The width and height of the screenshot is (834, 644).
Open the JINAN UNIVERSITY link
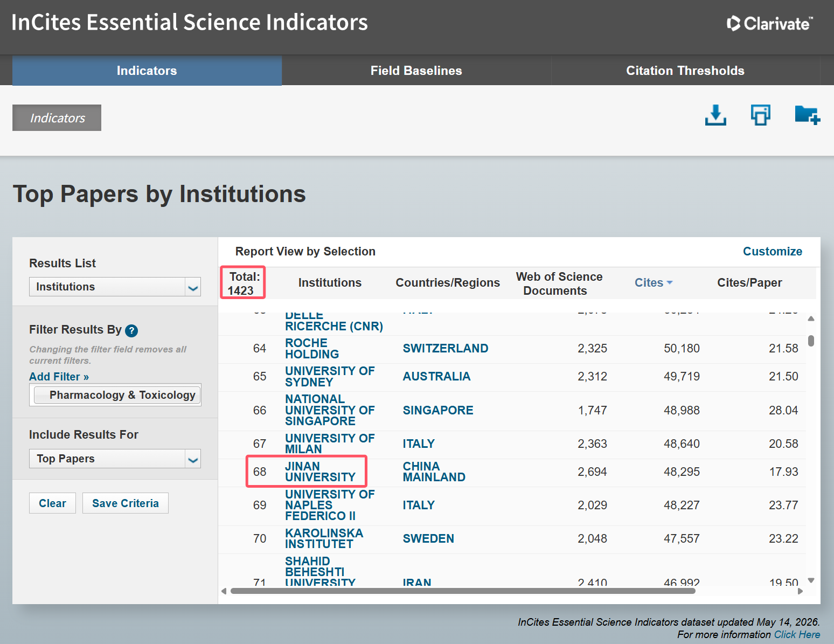320,472
